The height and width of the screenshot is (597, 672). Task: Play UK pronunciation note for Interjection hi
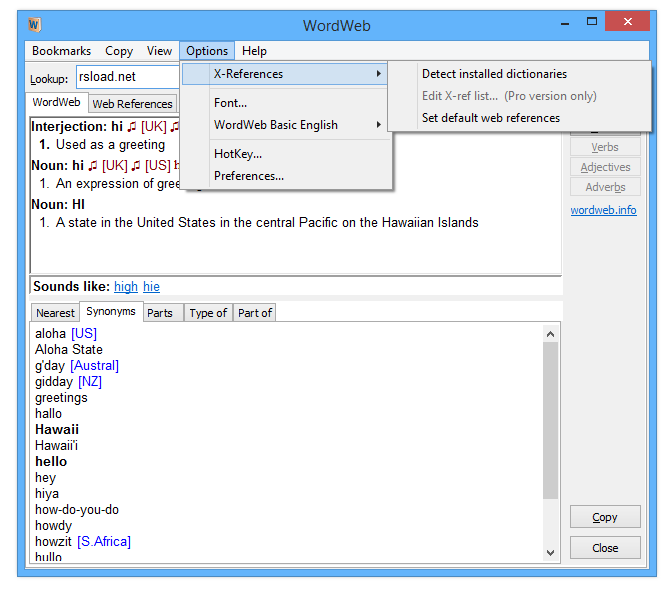point(132,126)
